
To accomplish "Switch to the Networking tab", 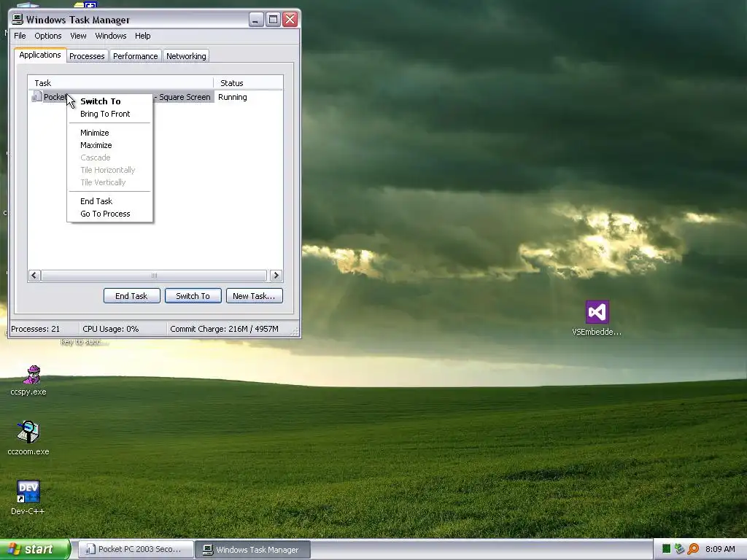I will (x=186, y=56).
